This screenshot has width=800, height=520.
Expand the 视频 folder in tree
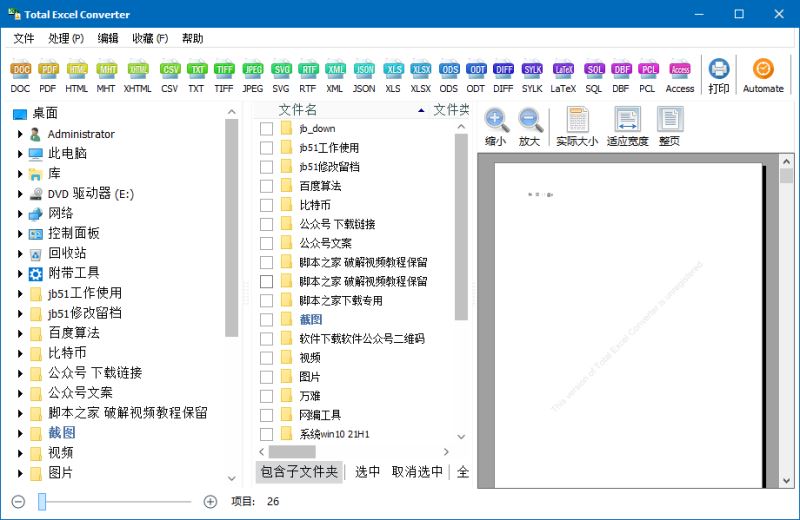(x=20, y=453)
